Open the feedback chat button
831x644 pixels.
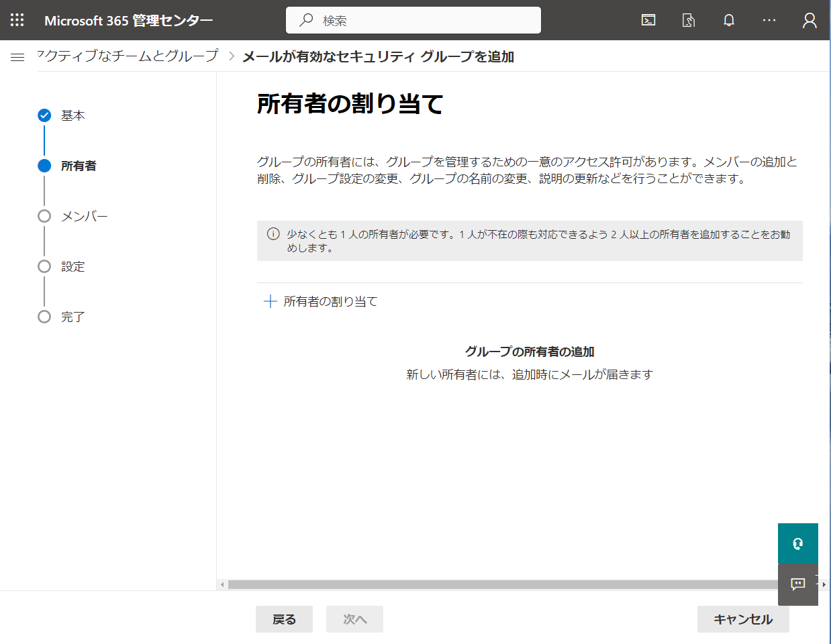pos(798,584)
